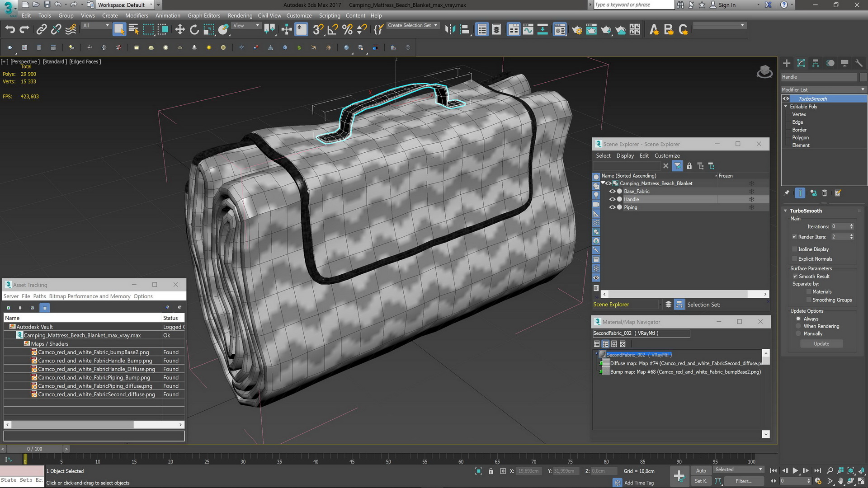Open the Rendering menu

click(x=240, y=15)
